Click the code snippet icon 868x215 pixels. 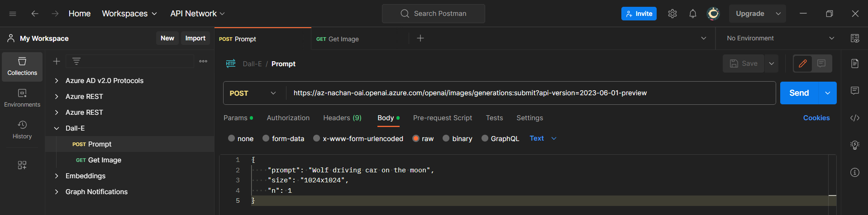click(x=854, y=118)
